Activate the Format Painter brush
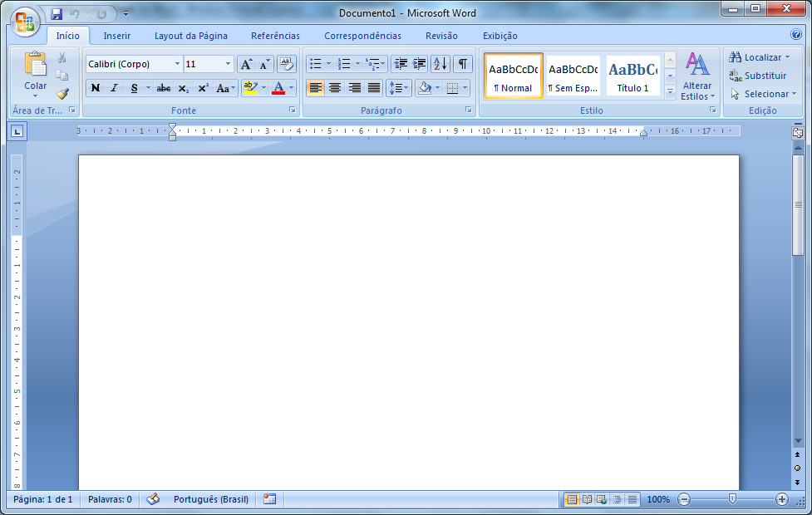 coord(62,94)
